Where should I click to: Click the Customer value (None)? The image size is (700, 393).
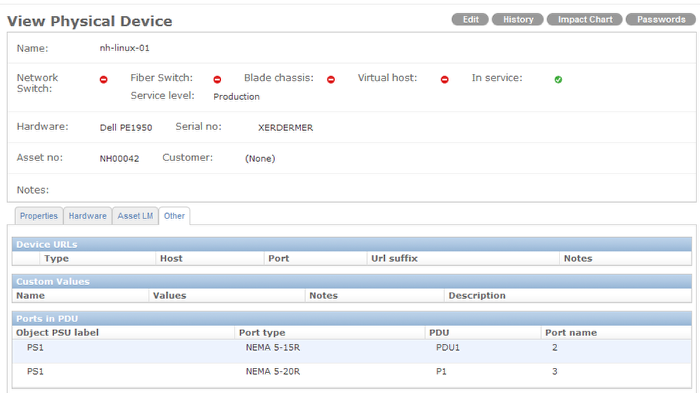(x=260, y=159)
